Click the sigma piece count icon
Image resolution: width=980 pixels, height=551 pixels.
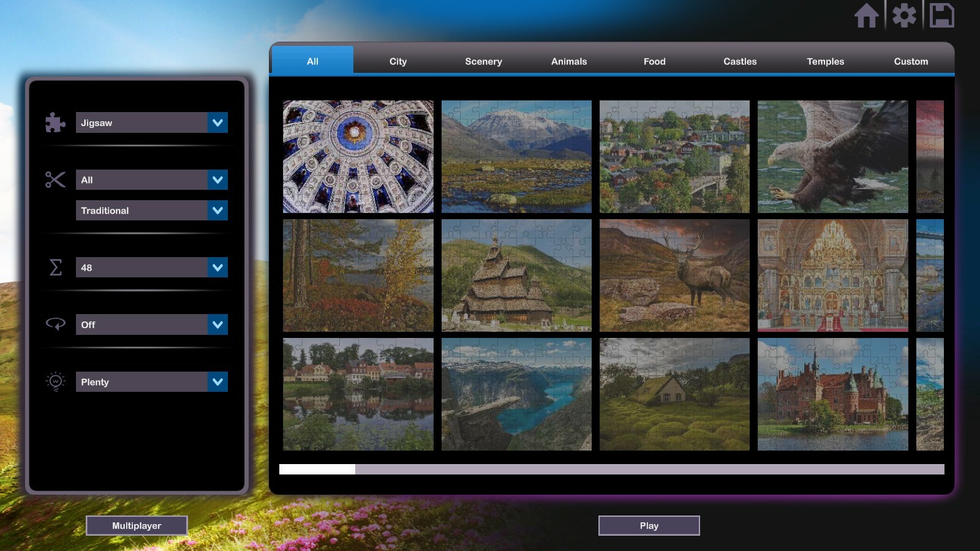(x=55, y=268)
